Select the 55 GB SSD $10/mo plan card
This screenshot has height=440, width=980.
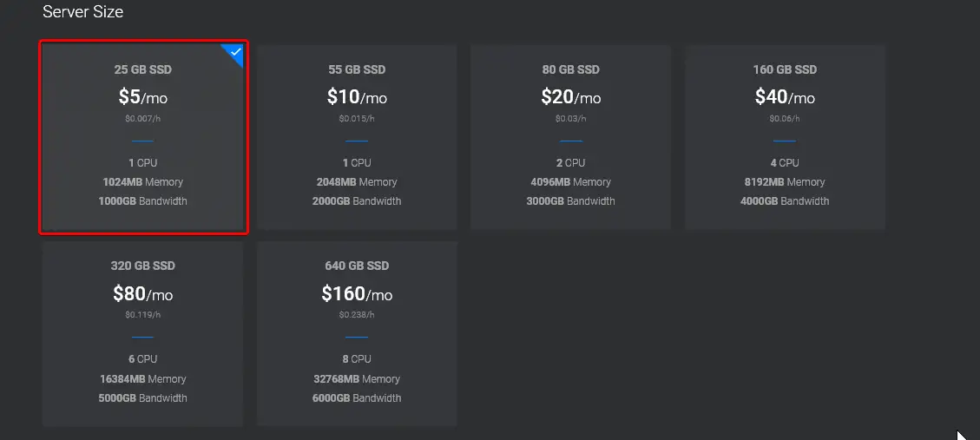point(357,137)
